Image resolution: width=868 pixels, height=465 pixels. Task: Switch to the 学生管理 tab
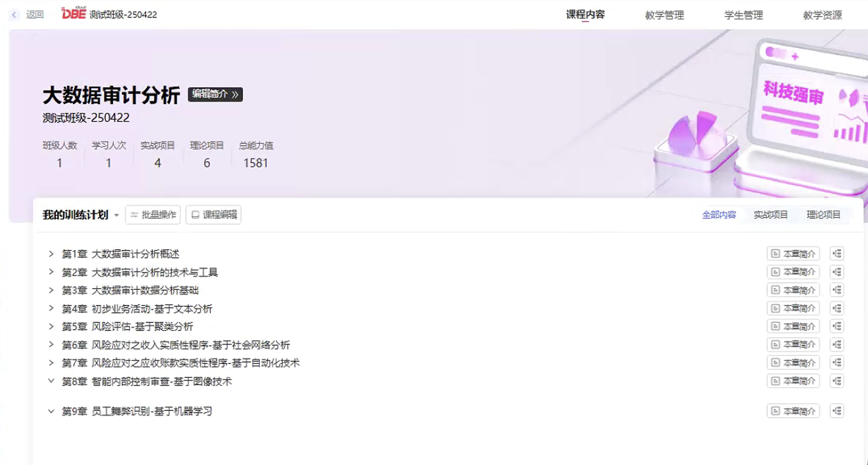pos(744,15)
